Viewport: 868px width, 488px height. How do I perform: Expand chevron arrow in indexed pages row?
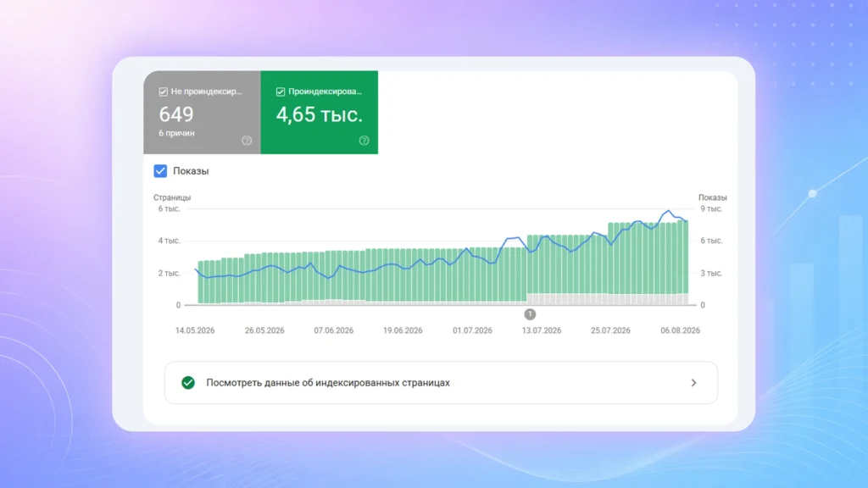693,383
